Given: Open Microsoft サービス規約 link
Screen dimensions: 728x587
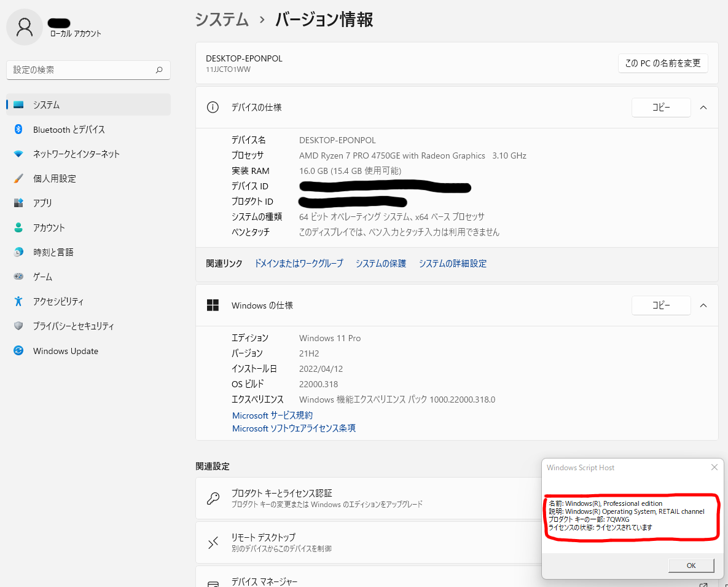Looking at the screenshot, I should 272,415.
